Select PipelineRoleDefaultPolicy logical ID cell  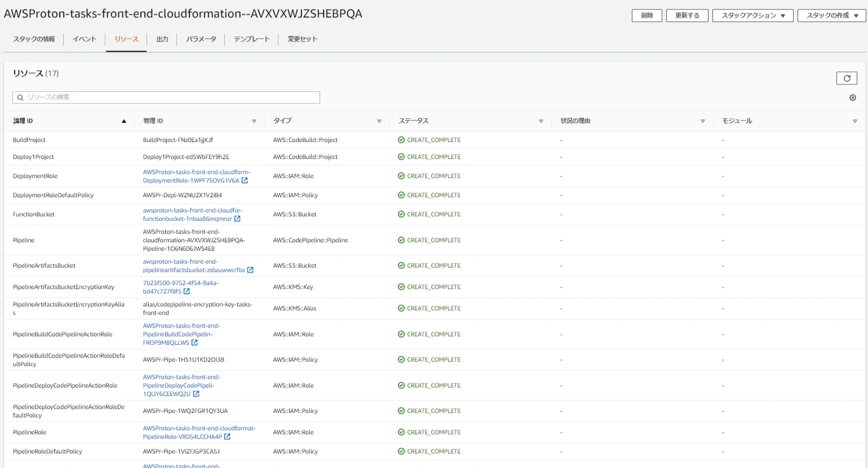click(47, 452)
